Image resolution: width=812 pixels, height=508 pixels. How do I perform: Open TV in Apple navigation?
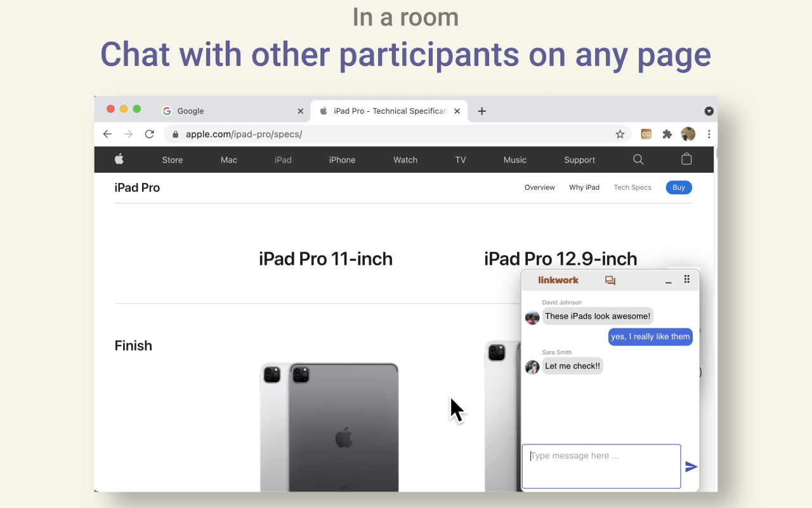[x=461, y=160]
